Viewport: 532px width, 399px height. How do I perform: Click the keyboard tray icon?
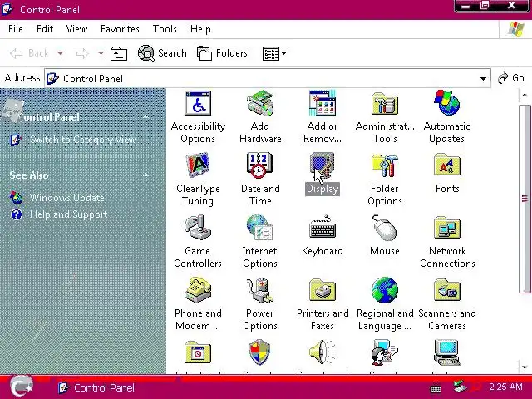[x=436, y=389]
